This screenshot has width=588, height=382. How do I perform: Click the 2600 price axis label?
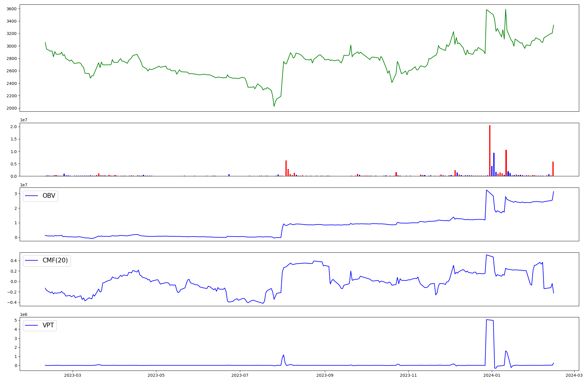12,71
